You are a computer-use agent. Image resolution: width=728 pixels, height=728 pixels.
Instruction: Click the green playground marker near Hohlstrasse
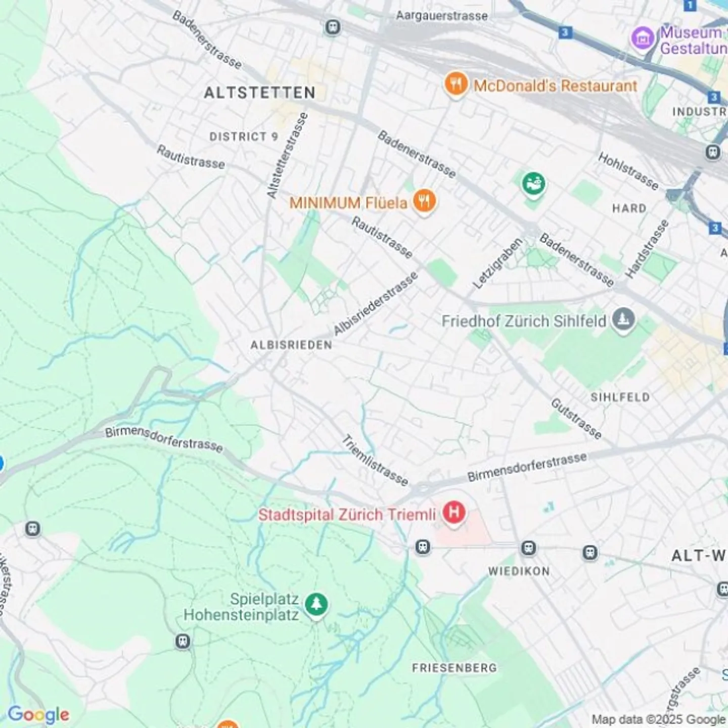[x=533, y=183]
